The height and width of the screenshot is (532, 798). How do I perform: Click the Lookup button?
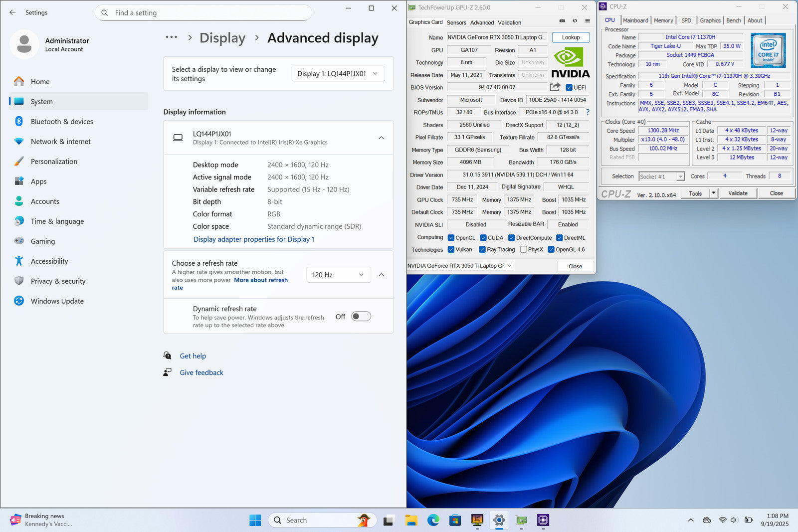571,37
